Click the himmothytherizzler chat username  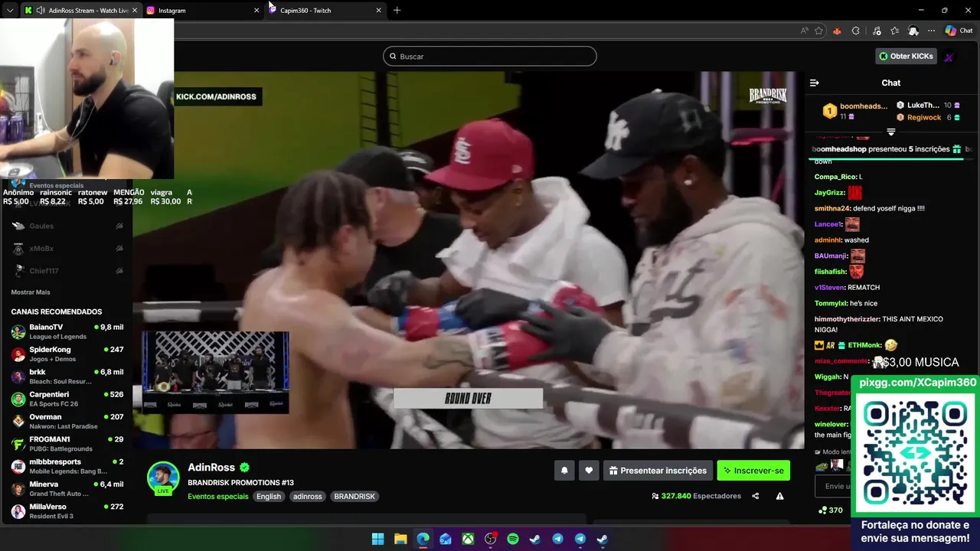coord(847,319)
